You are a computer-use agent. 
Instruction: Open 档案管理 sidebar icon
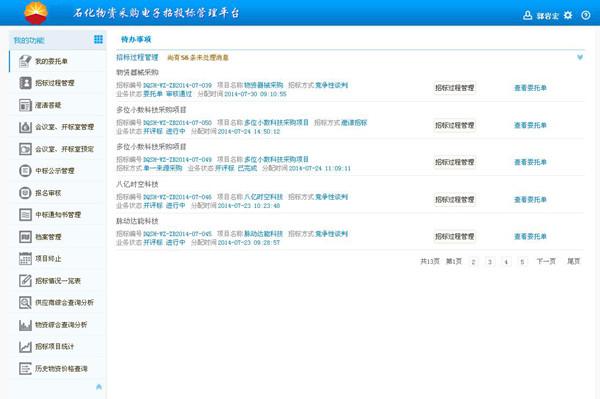25,237
